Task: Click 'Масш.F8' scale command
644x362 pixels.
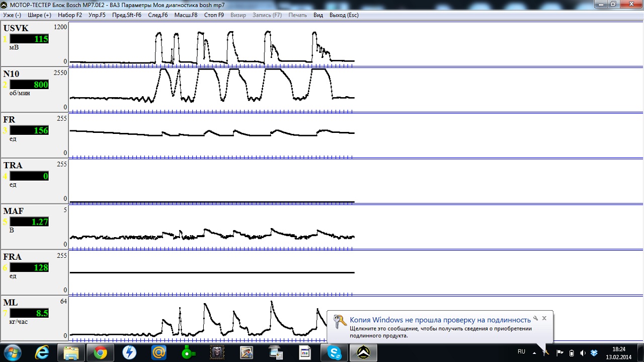Action: 186,15
